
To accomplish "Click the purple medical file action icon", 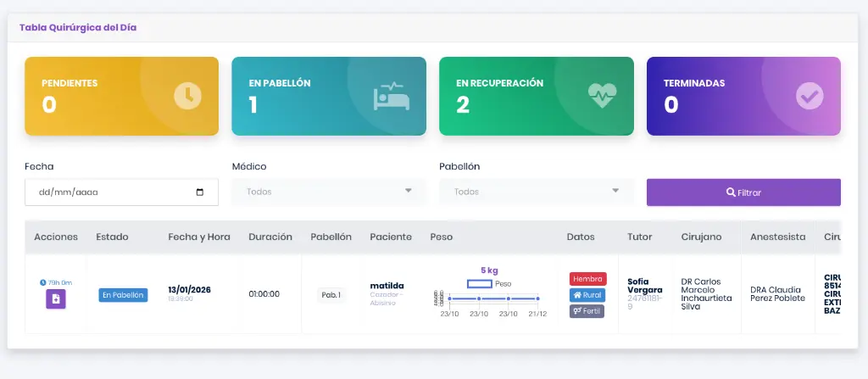I will point(56,299).
